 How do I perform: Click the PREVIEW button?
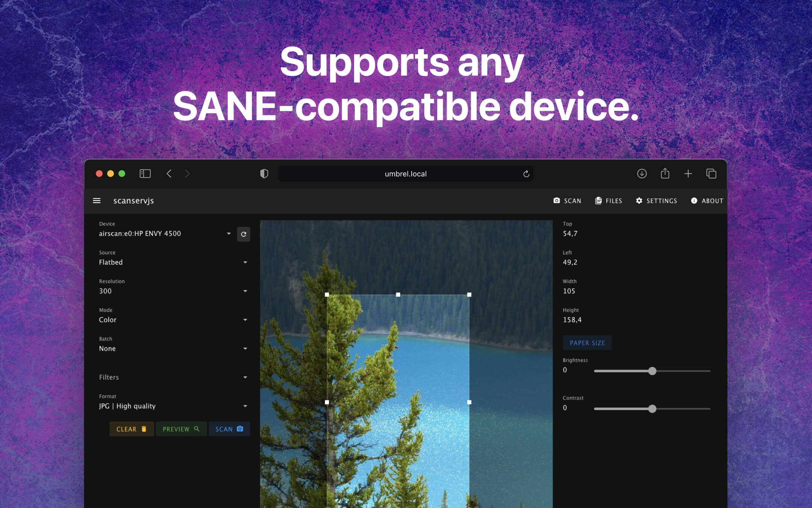[181, 429]
